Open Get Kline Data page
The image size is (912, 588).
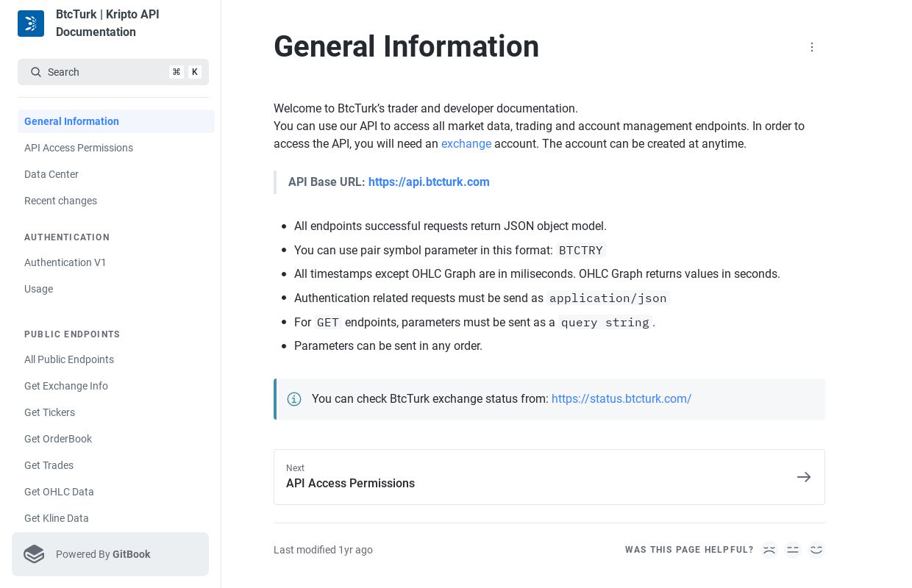[x=116, y=518]
